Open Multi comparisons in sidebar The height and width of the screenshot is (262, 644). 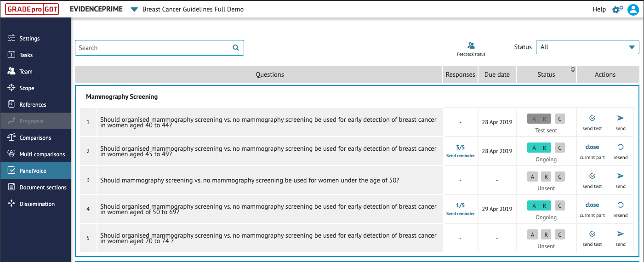coord(35,154)
